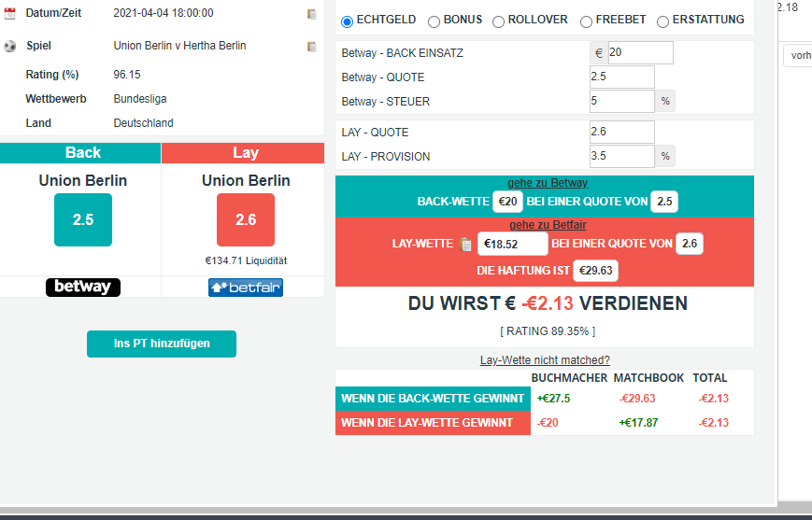The image size is (812, 520).
Task: Select the BONUS radio option
Action: click(x=434, y=21)
